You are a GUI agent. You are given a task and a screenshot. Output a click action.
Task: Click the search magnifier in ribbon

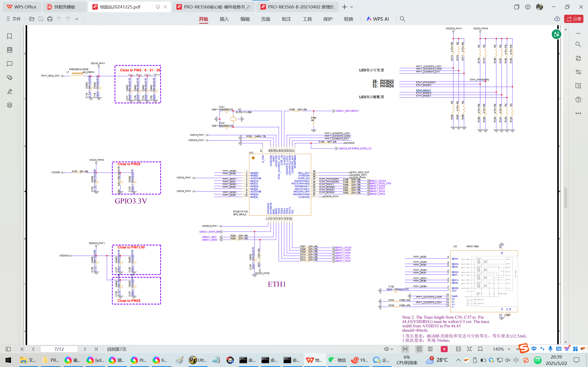click(x=402, y=19)
